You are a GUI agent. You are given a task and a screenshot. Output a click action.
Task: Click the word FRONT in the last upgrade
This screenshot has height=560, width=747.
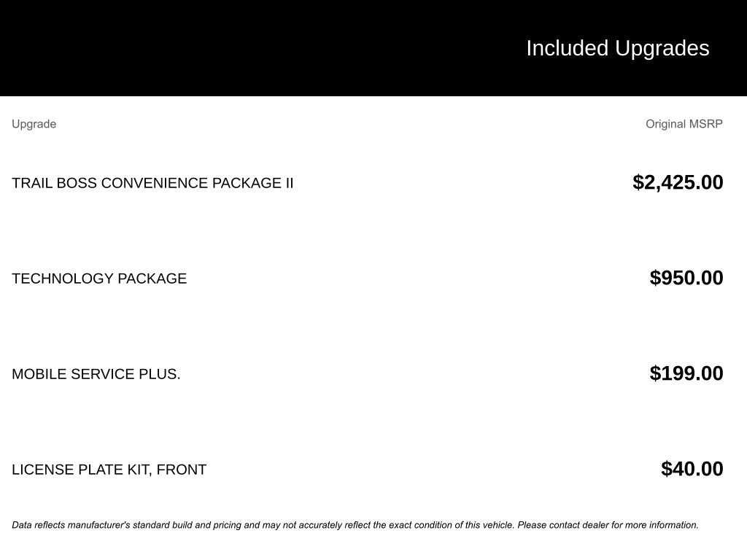[182, 470]
